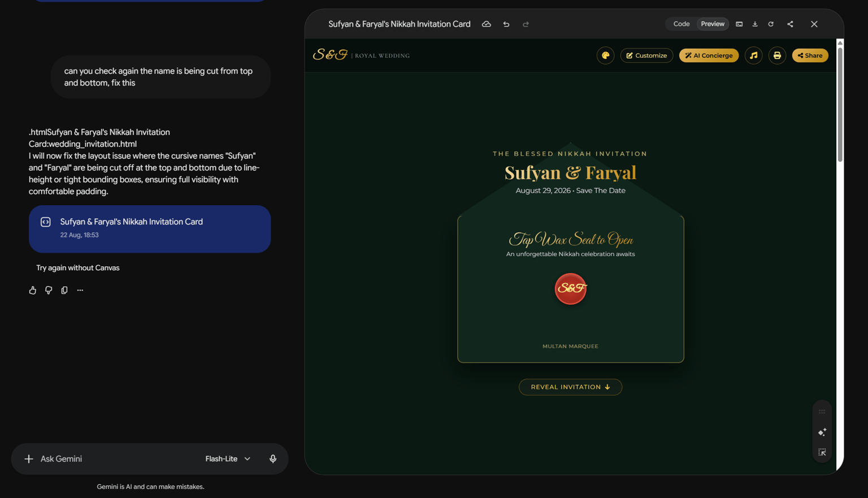Activate the microphone voice input

[273, 459]
